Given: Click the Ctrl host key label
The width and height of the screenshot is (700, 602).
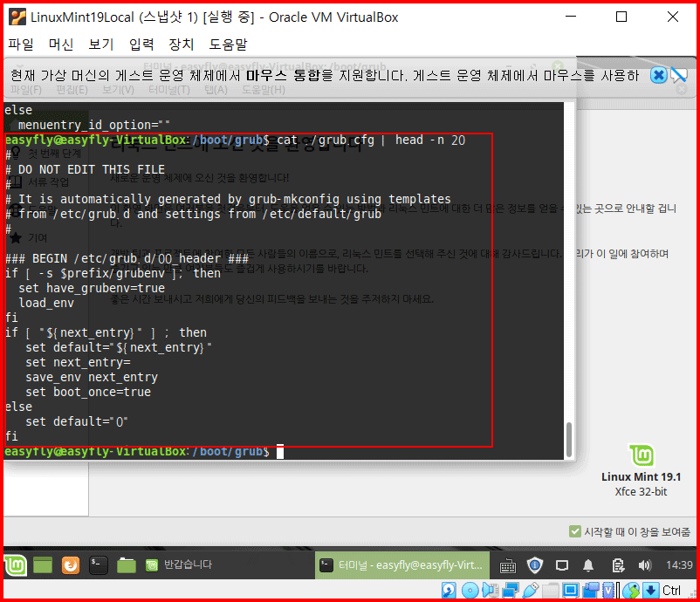Looking at the screenshot, I should coord(671,591).
